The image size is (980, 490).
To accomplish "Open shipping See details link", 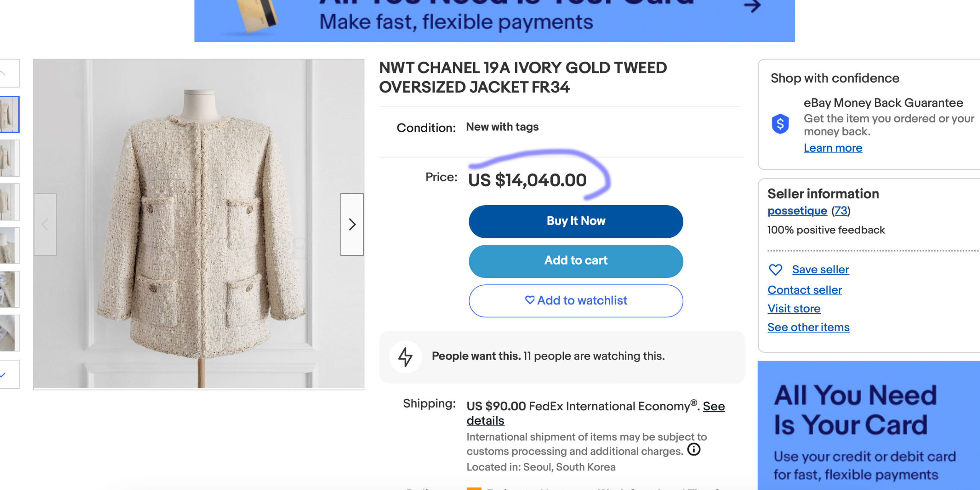I will (714, 406).
